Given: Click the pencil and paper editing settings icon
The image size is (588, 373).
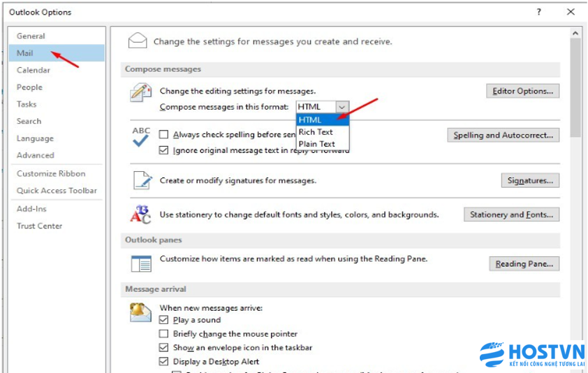Looking at the screenshot, I should coord(140,93).
